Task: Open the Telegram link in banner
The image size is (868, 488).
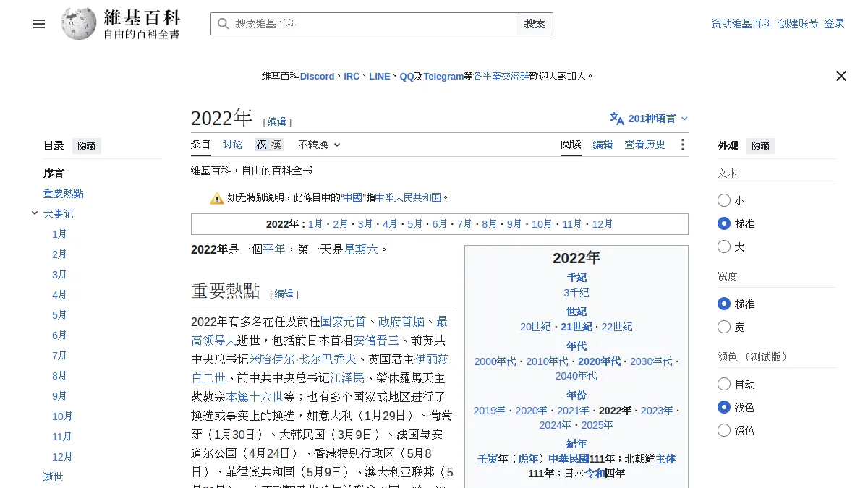Action: pos(443,76)
